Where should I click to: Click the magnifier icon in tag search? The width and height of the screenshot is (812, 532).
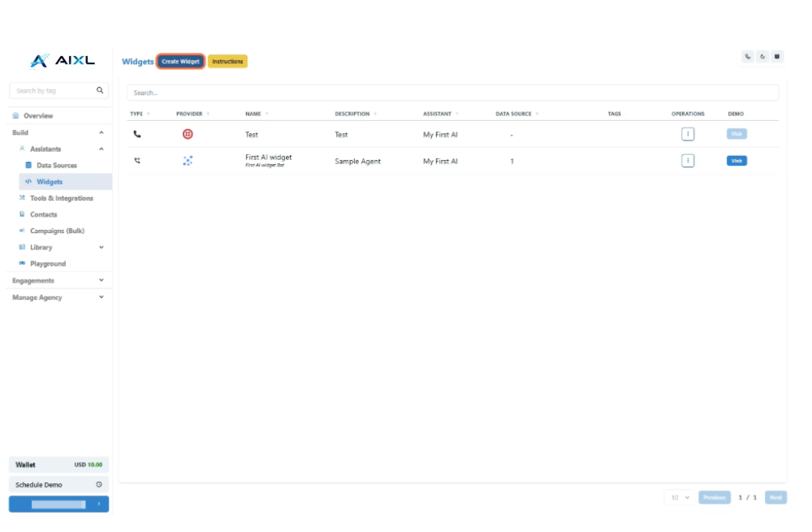tap(101, 91)
